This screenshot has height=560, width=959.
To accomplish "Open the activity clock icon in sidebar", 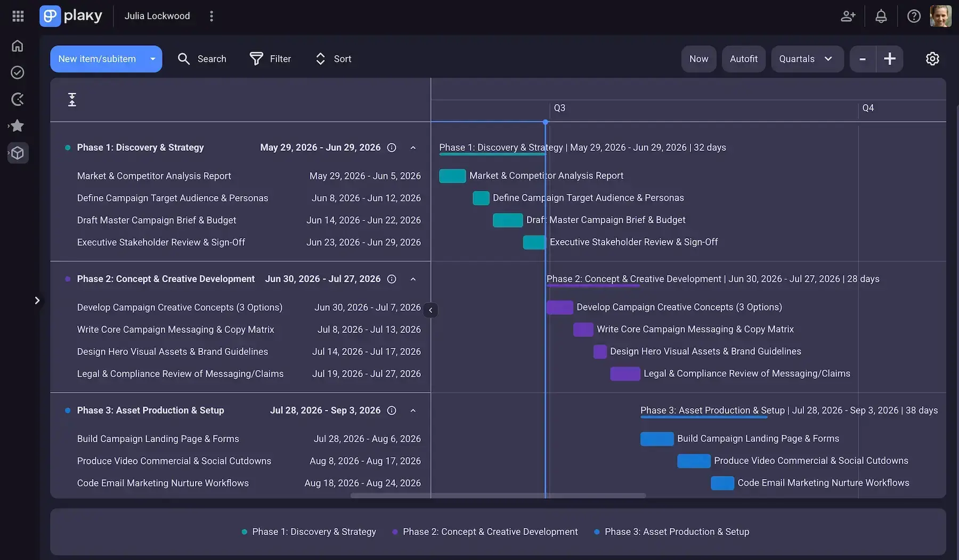I will click(x=18, y=99).
